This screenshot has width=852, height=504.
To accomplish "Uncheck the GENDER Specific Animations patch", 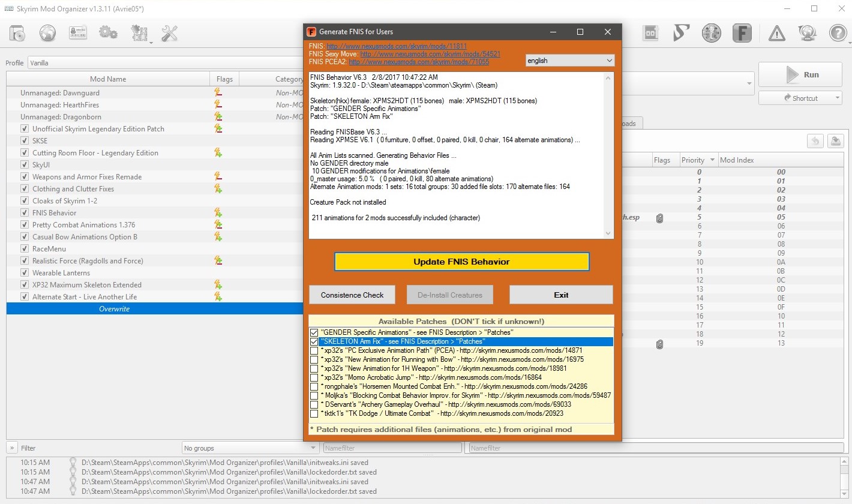I will (314, 332).
